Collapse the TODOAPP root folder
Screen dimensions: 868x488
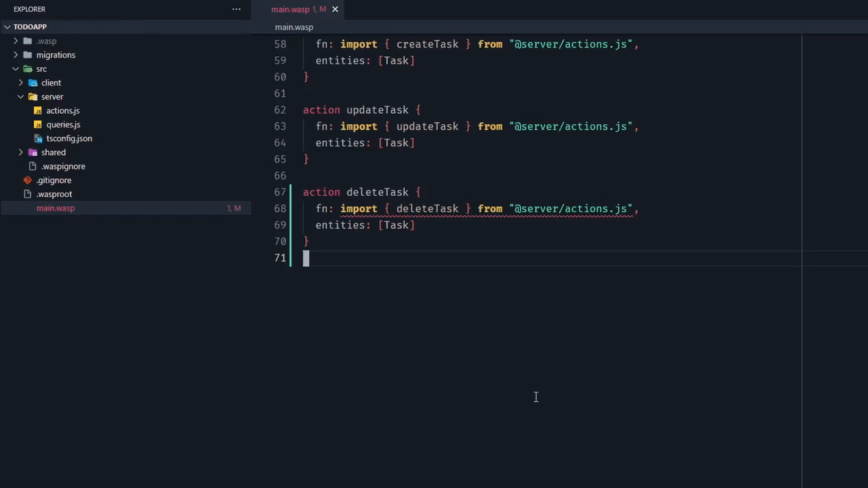coord(7,27)
